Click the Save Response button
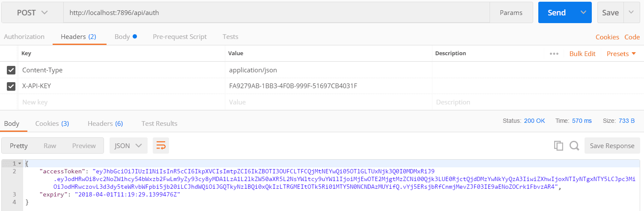The height and width of the screenshot is (211, 644). [612, 146]
